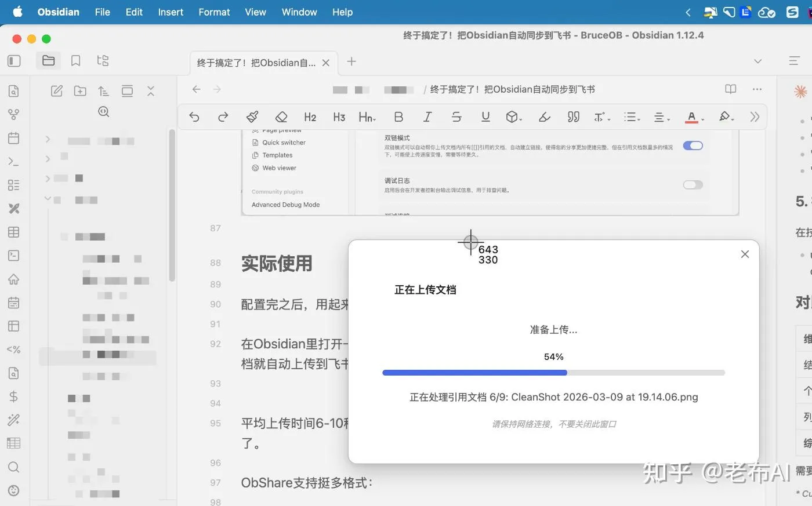Open new tab with plus button
Image resolution: width=812 pixels, height=506 pixels.
pyautogui.click(x=351, y=61)
